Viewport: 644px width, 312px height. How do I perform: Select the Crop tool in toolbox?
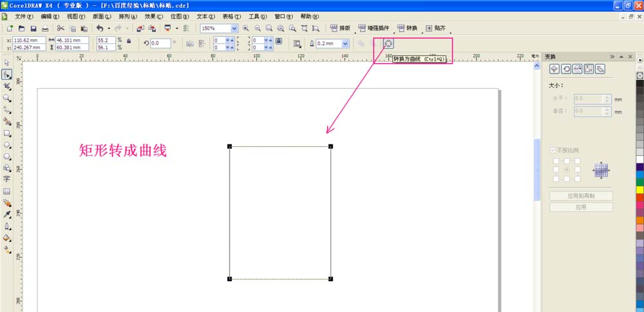[6, 86]
